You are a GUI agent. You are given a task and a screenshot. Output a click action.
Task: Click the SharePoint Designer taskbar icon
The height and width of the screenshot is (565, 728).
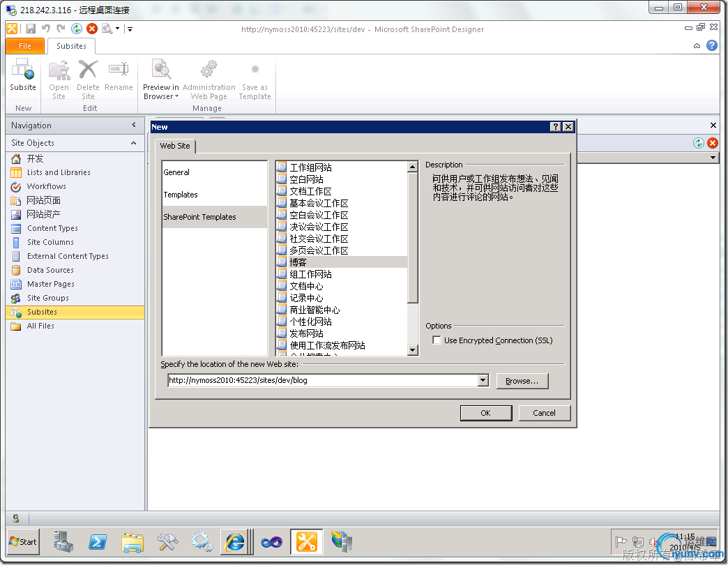(306, 542)
